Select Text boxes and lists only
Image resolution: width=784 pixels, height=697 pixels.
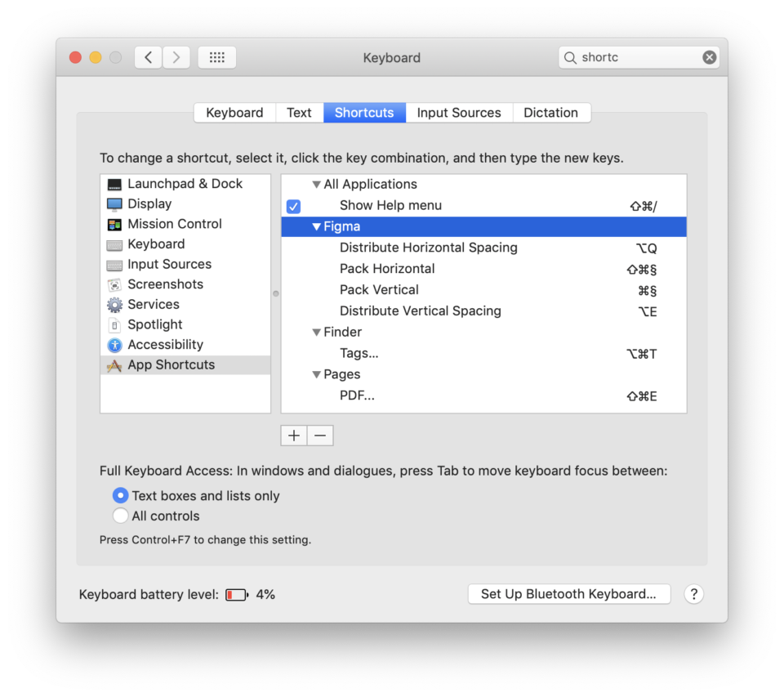[x=120, y=495]
